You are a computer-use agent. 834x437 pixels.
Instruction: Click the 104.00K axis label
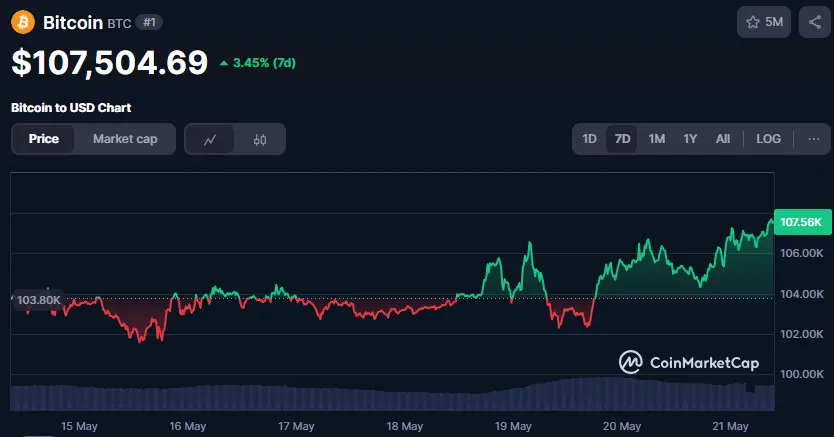(x=802, y=293)
